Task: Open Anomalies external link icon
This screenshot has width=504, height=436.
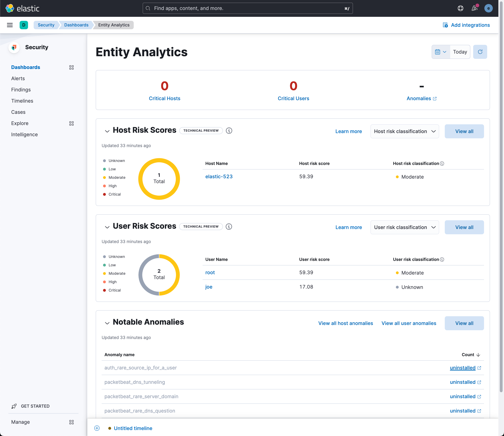Action: click(435, 99)
